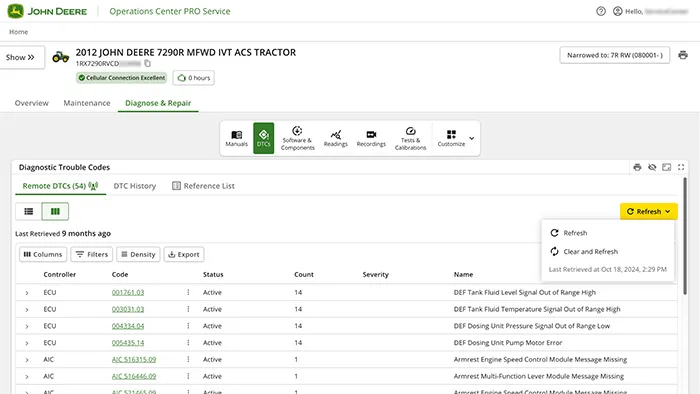Viewport: 700px width, 394px height.
Task: Choose Refresh from the dropdown menu
Action: (608, 233)
